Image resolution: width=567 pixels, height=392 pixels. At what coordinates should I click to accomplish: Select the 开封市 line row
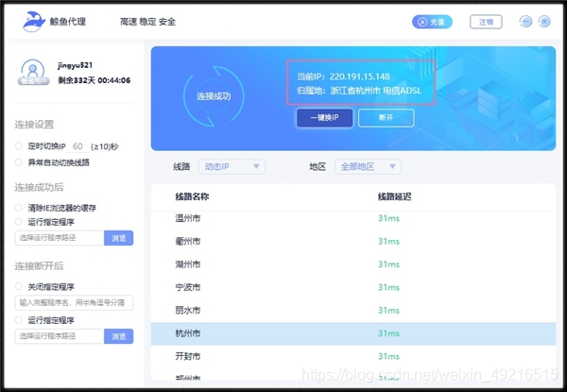[x=353, y=357]
